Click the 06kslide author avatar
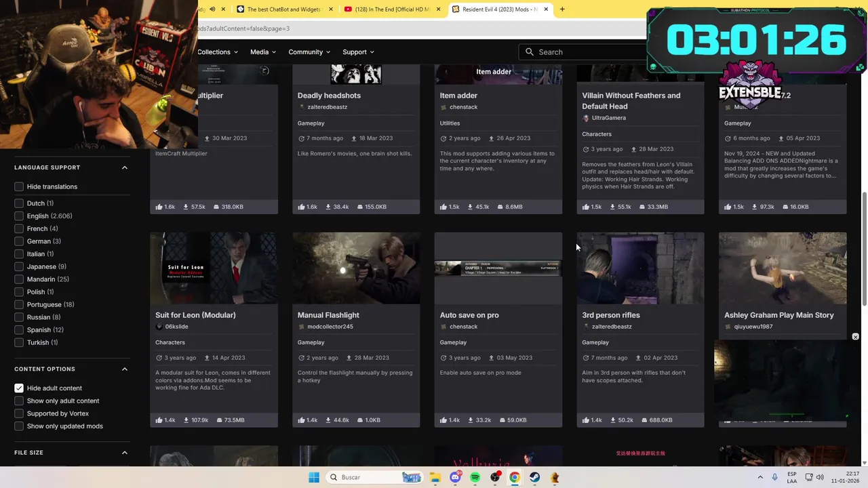Image resolution: width=868 pixels, height=488 pixels. click(x=159, y=327)
